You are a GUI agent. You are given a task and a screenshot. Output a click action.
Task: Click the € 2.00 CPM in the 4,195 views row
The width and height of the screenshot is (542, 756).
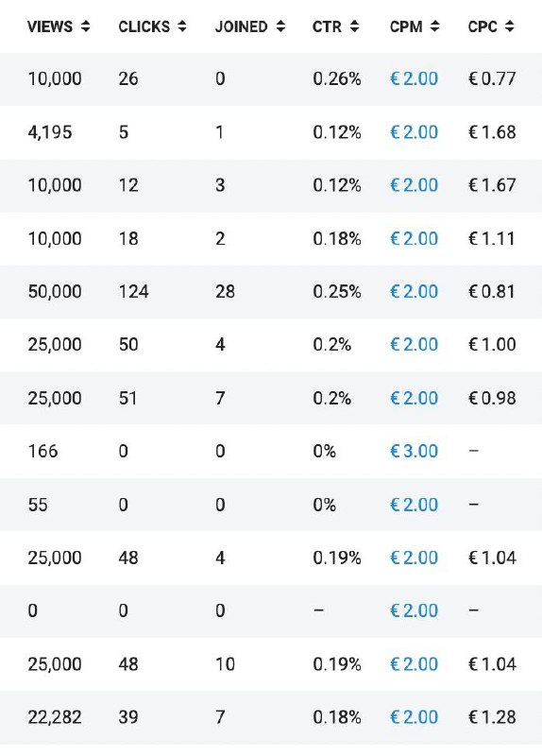pos(414,132)
